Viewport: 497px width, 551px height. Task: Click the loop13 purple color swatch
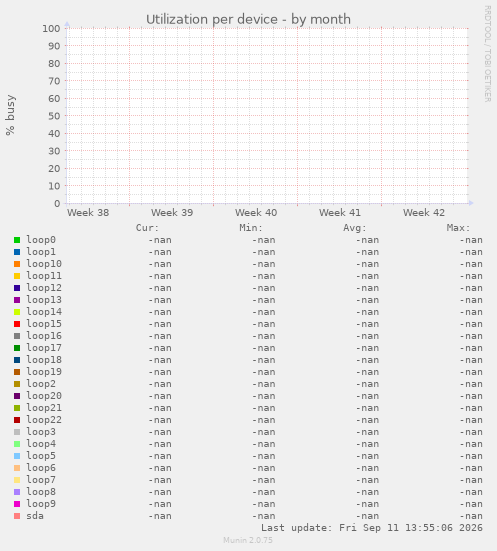[x=17, y=300]
